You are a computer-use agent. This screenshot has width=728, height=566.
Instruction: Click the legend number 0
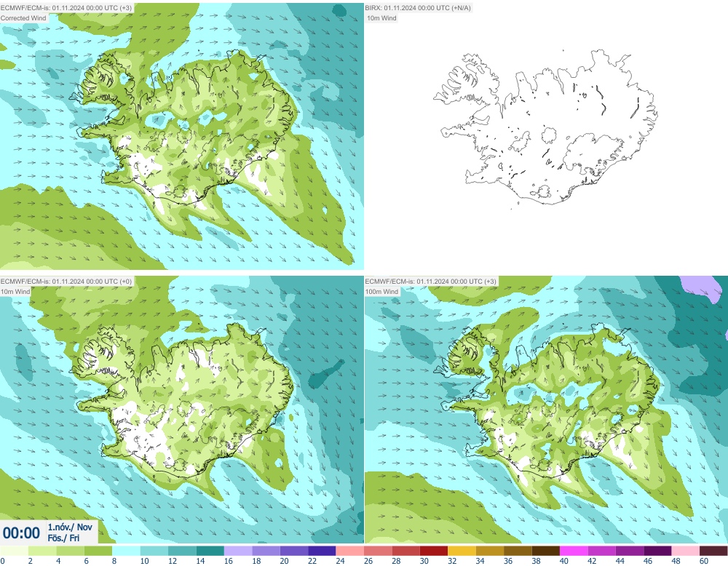pos(2,561)
